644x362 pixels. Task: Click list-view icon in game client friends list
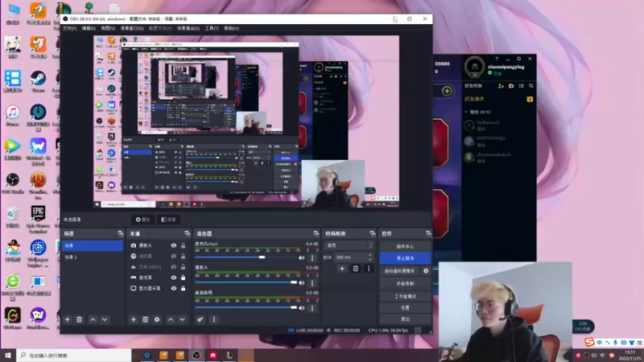pos(521,86)
